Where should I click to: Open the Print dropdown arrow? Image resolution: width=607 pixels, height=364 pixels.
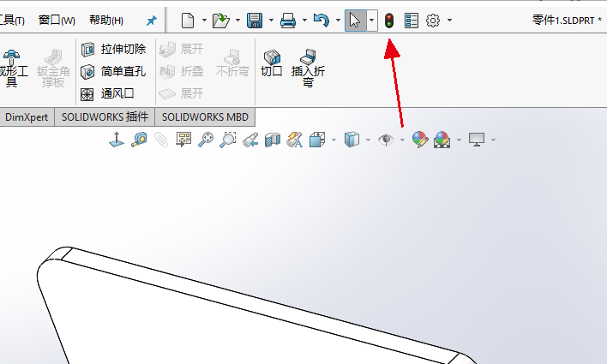coord(304,20)
